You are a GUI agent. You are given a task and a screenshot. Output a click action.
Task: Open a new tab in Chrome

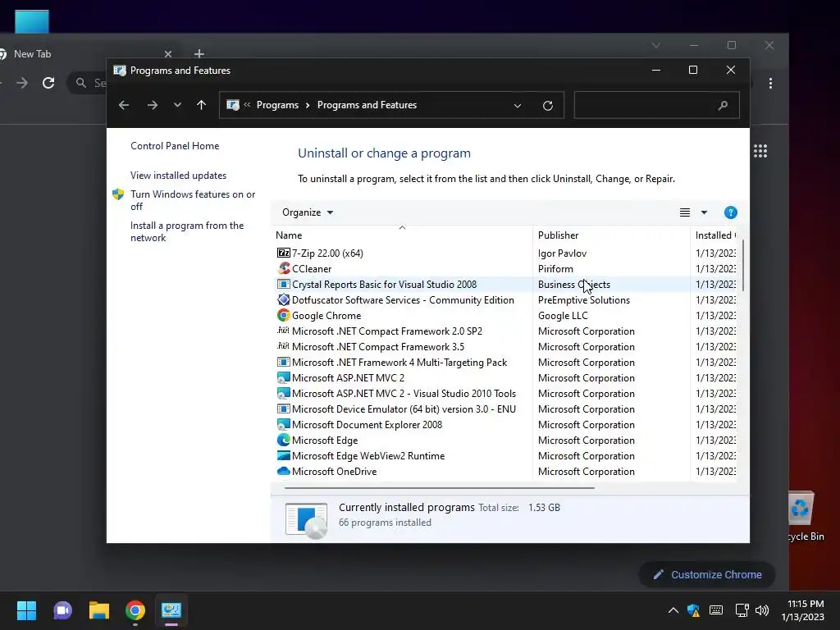(x=199, y=53)
